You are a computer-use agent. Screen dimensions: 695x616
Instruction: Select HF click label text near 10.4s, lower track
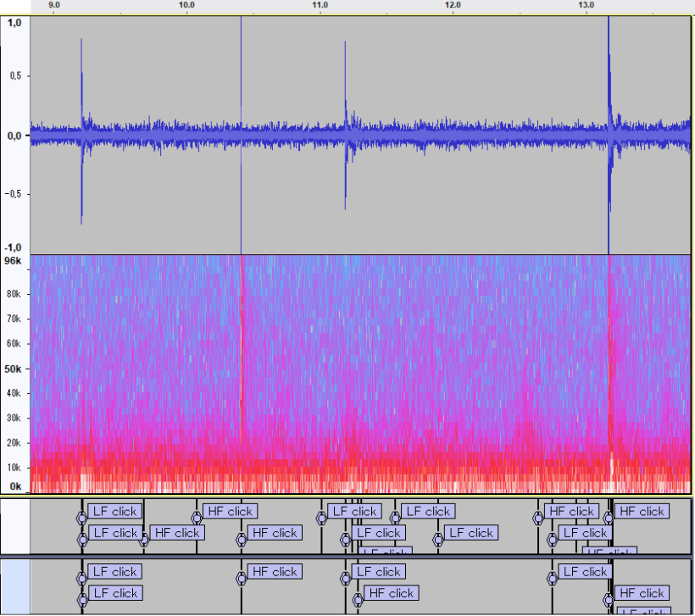pos(275,572)
